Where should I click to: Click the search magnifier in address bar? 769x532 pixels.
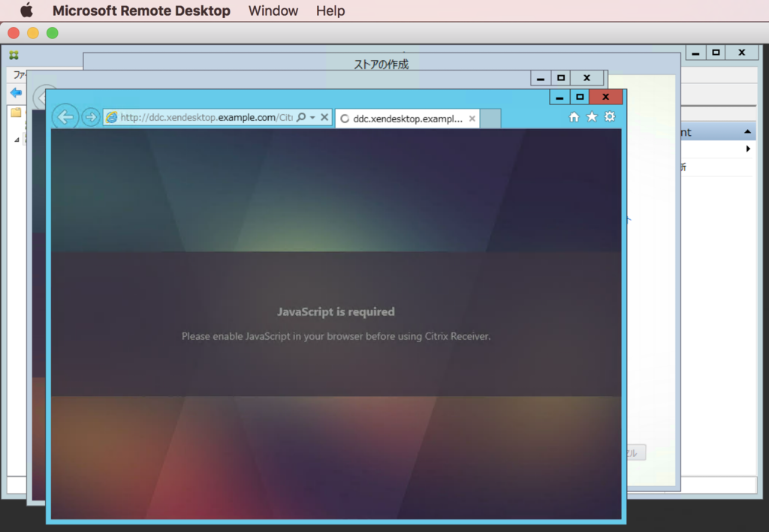pos(302,117)
